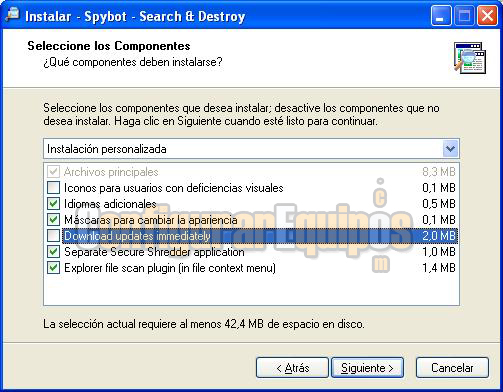Select the 'Download updates immediately' row text
This screenshot has height=392, width=503.
coord(137,236)
